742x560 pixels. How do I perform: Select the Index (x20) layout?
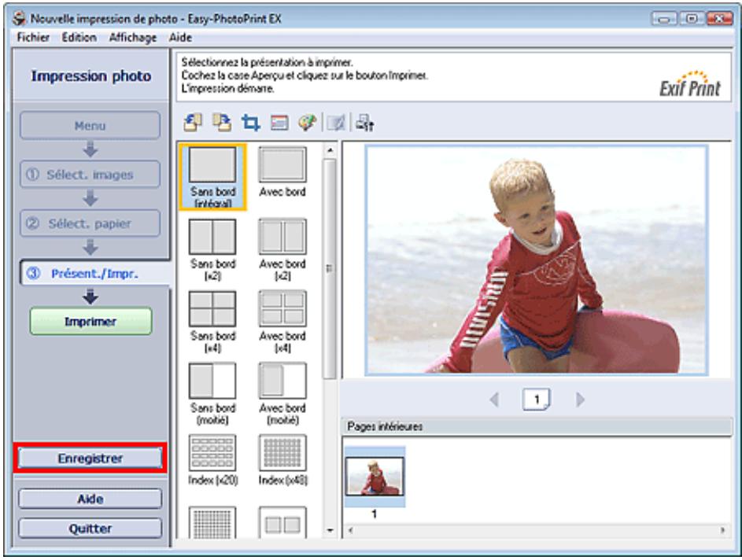coord(212,460)
